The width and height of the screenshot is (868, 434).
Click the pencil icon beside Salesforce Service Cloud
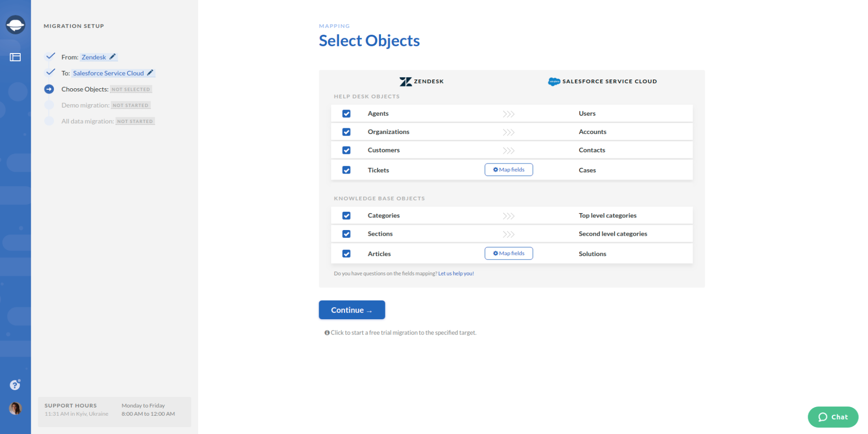point(151,72)
